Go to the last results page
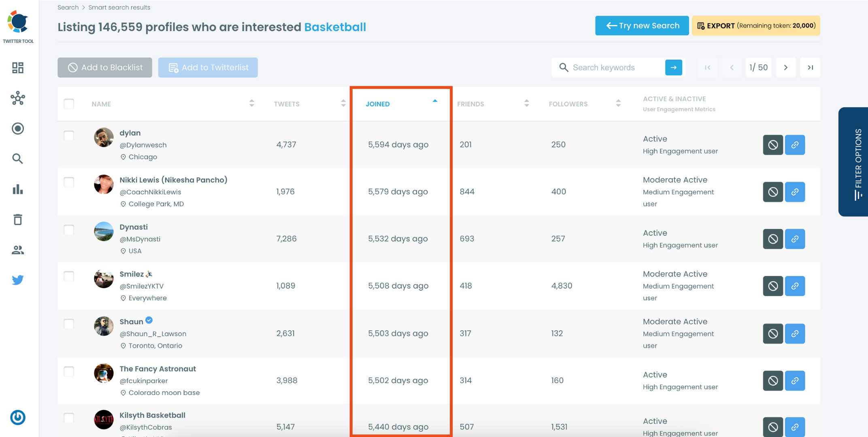Viewport: 868px width, 437px height. pyautogui.click(x=810, y=68)
